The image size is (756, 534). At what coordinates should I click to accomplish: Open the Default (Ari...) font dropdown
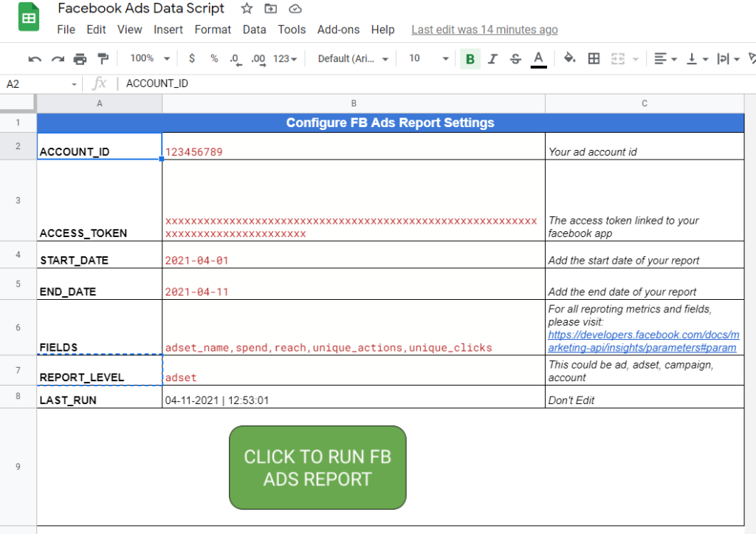(x=353, y=59)
